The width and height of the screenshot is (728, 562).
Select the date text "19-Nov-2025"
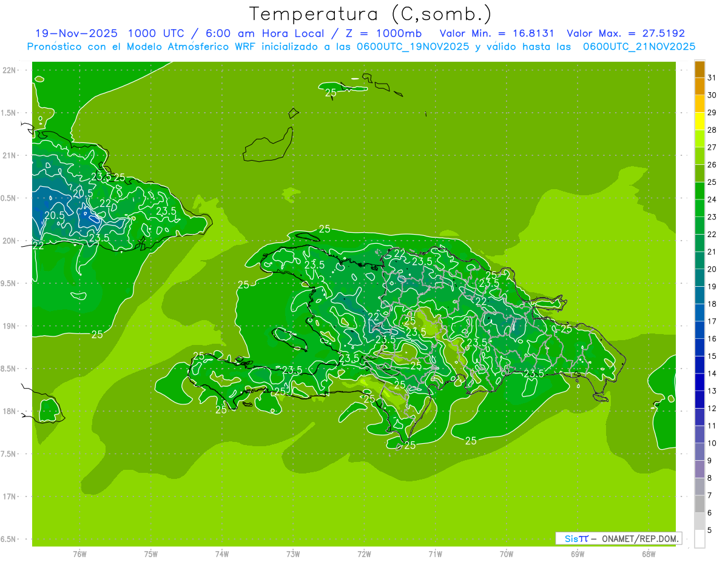point(76,33)
